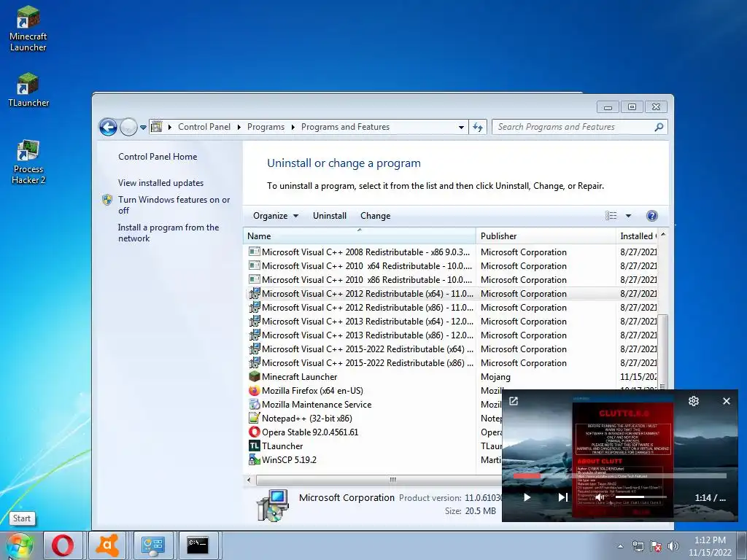Click the Mojang publisher cell
Image resolution: width=747 pixels, height=560 pixels.
[x=495, y=377]
